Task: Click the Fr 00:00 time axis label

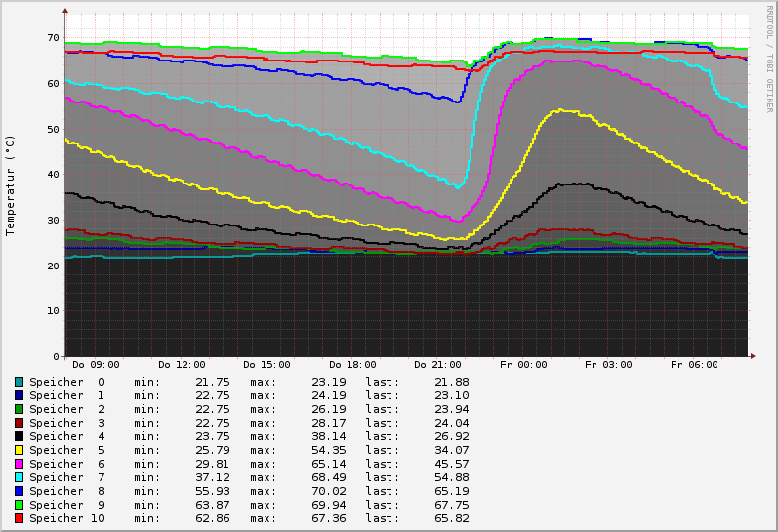Action: click(x=523, y=365)
